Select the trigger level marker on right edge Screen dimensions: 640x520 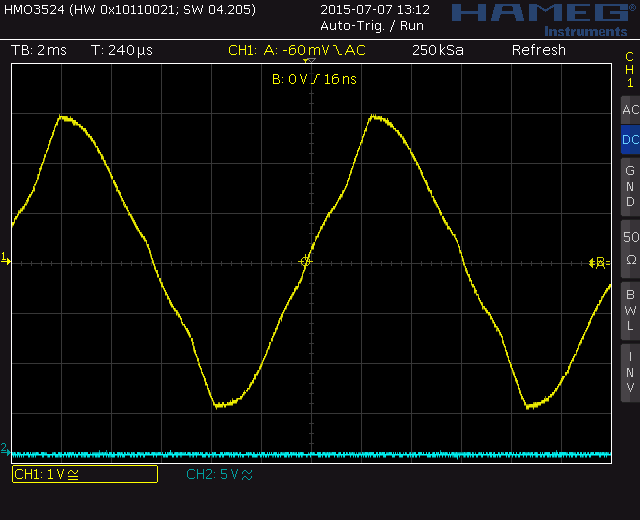(599, 263)
